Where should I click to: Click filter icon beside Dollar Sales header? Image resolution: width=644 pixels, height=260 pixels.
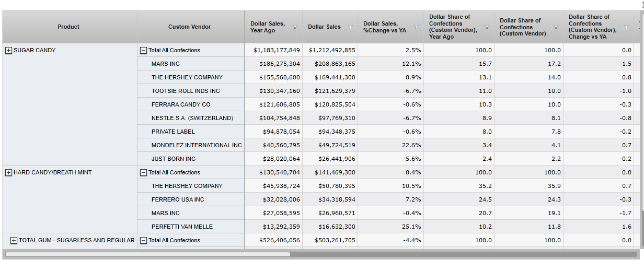pyautogui.click(x=350, y=27)
